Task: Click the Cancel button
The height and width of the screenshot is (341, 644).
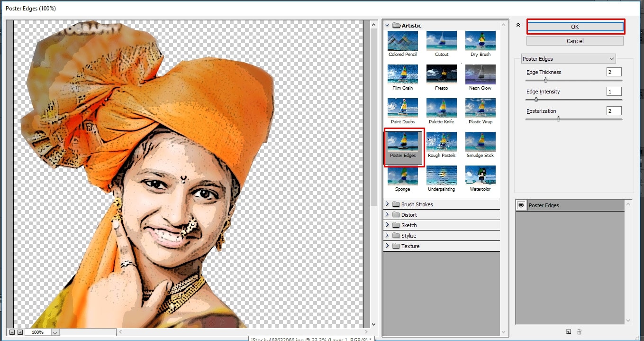Action: click(x=575, y=41)
